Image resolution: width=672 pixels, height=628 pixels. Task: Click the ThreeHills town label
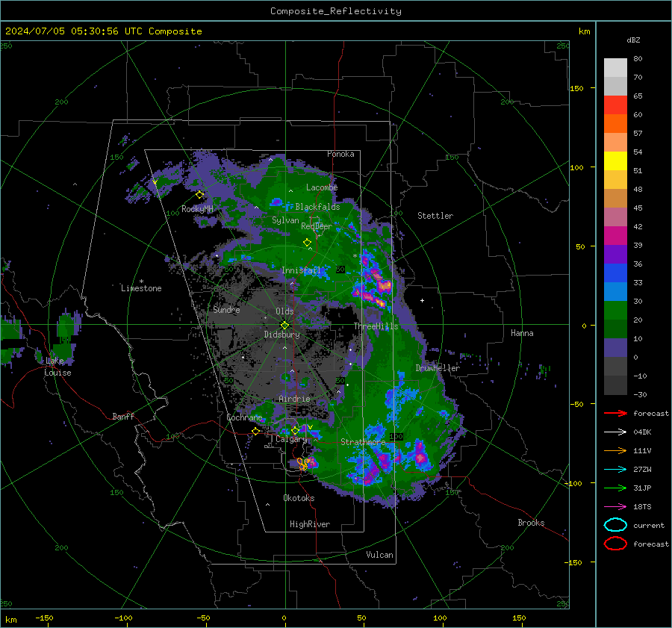click(x=376, y=326)
